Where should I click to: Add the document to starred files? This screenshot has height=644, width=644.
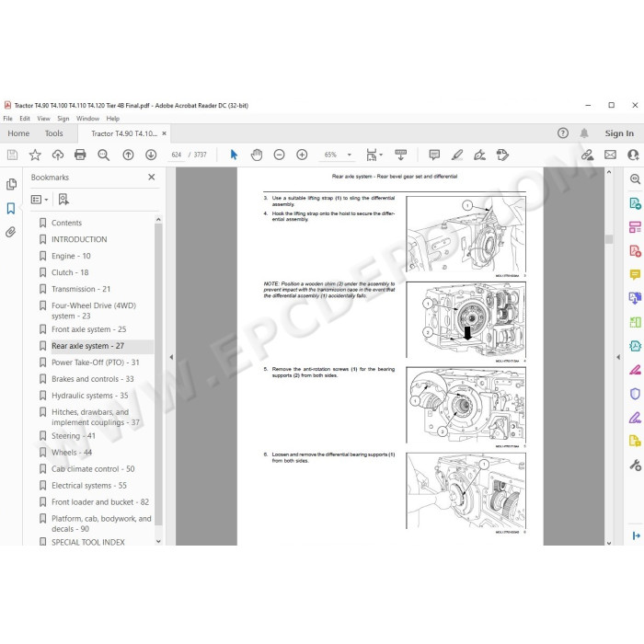(x=35, y=155)
